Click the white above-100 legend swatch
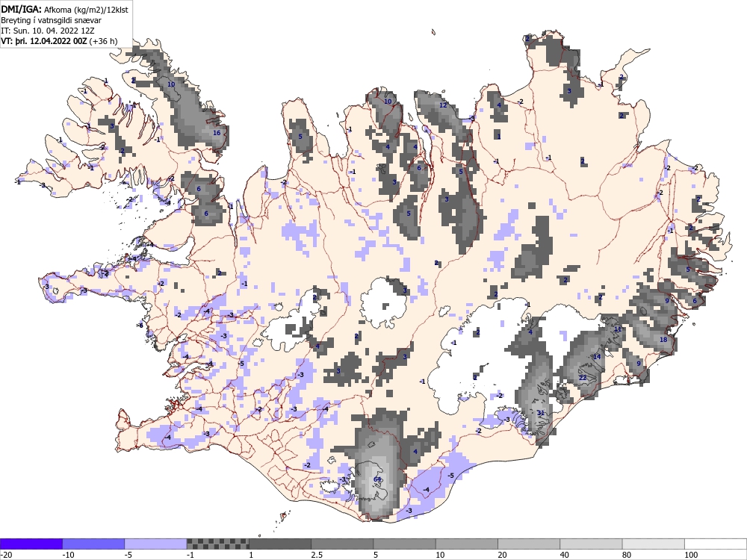The width and height of the screenshot is (747, 560). tap(716, 544)
